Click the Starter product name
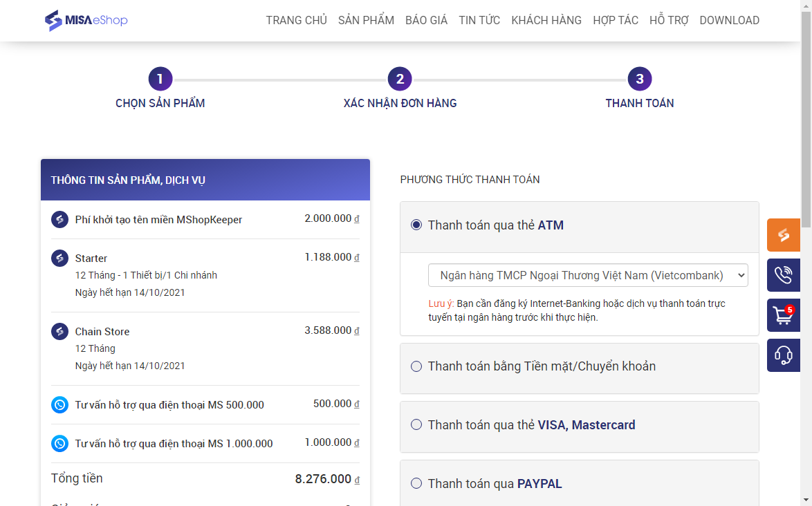The width and height of the screenshot is (812, 506). click(91, 258)
